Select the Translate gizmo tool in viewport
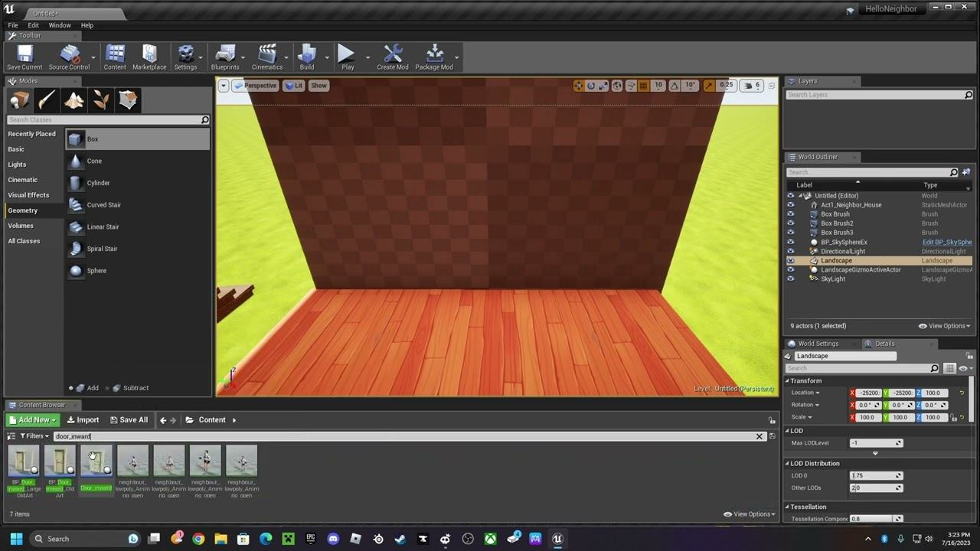 coord(579,86)
